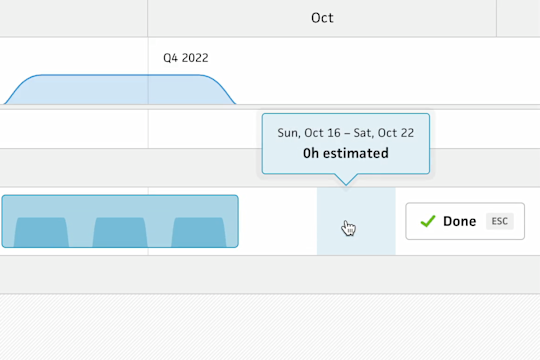Click the blank month header cell left of Oct
The image size is (540, 360).
coord(74,18)
